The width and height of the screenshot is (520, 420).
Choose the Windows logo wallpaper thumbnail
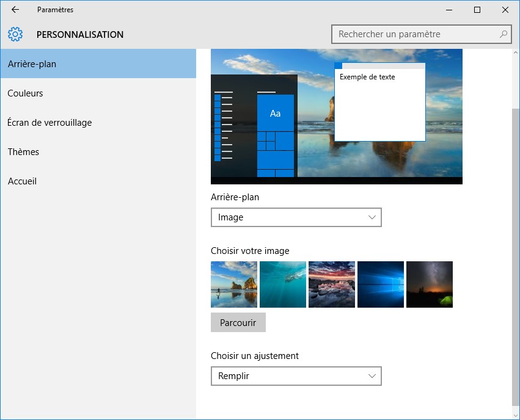tap(381, 284)
